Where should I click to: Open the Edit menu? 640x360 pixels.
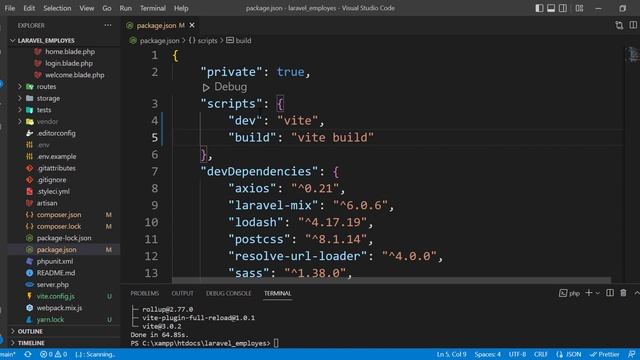29,8
